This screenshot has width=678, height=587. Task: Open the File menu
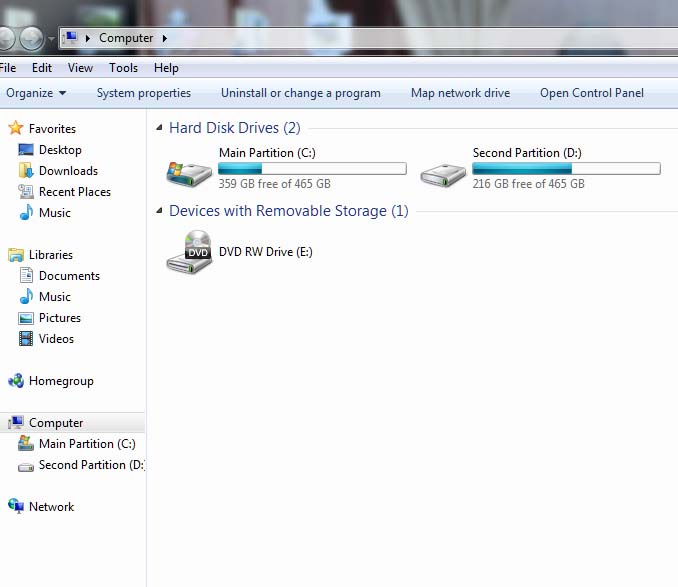pos(8,68)
